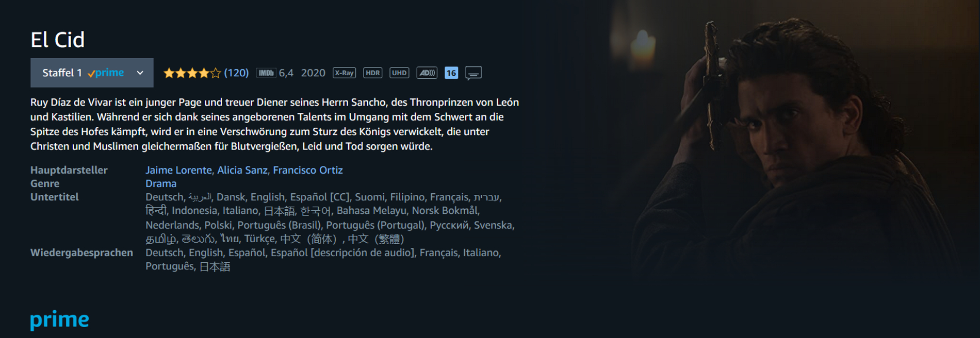Open the Staffel 1 season dropdown
The width and height of the screenshot is (980, 338).
point(92,73)
